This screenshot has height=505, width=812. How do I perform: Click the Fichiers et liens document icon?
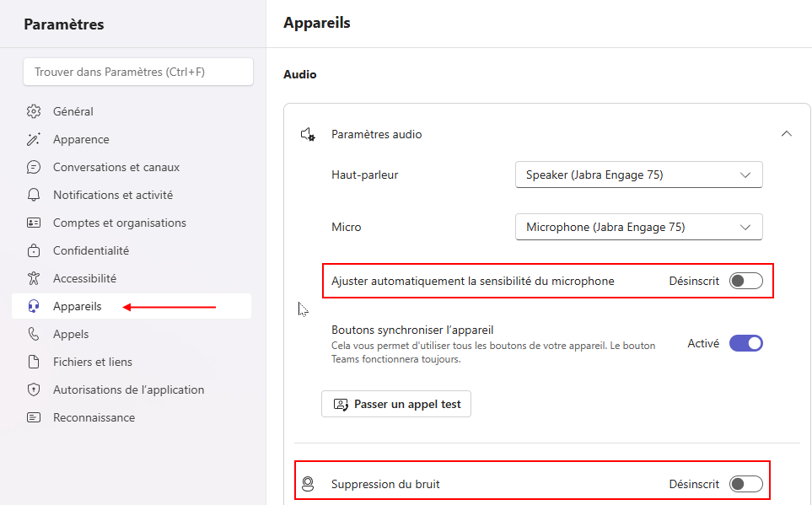[x=34, y=362]
